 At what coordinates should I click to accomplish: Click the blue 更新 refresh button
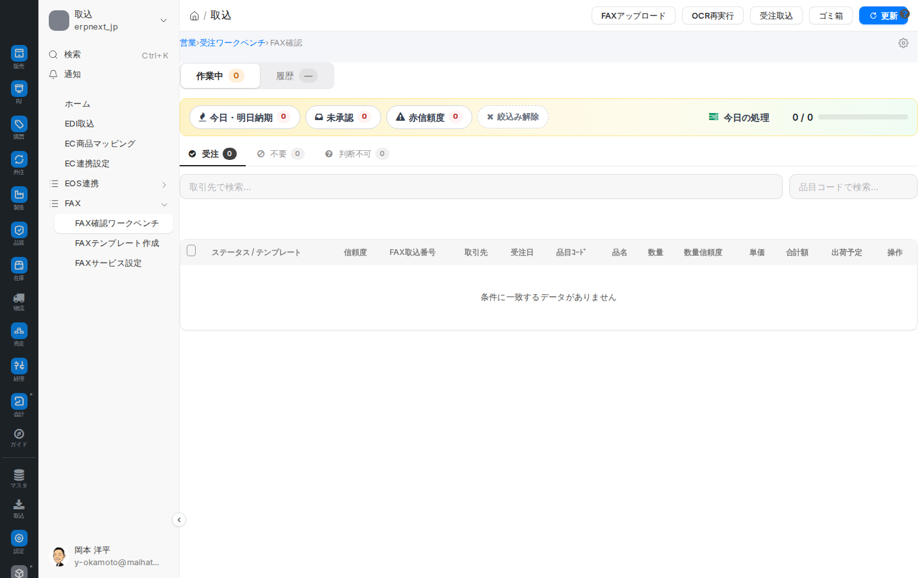click(884, 15)
